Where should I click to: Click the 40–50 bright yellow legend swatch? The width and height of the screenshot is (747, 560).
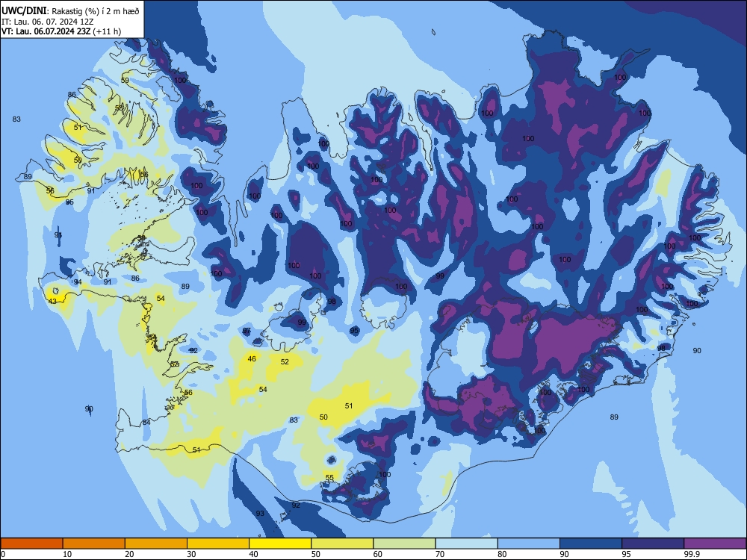[x=280, y=544]
